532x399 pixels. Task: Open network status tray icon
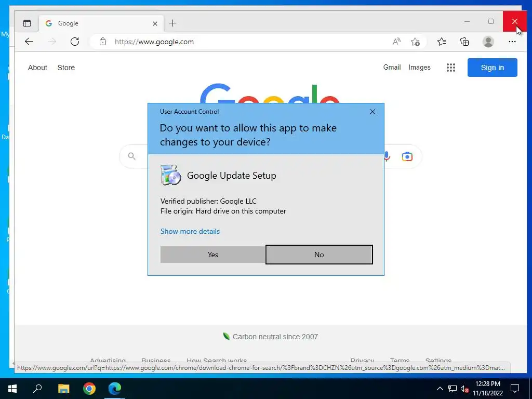pyautogui.click(x=453, y=389)
